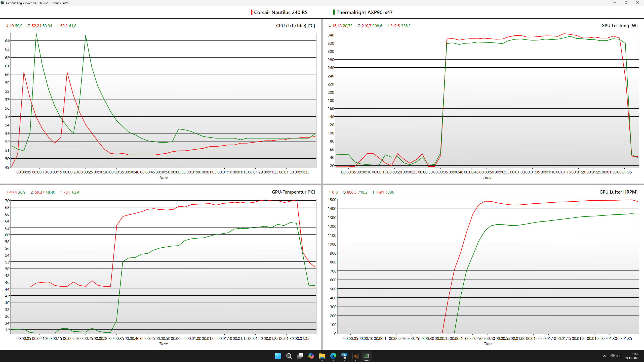Click the GPU-Temperatur [°C] chart title
The height and width of the screenshot is (362, 644).
coord(293,192)
